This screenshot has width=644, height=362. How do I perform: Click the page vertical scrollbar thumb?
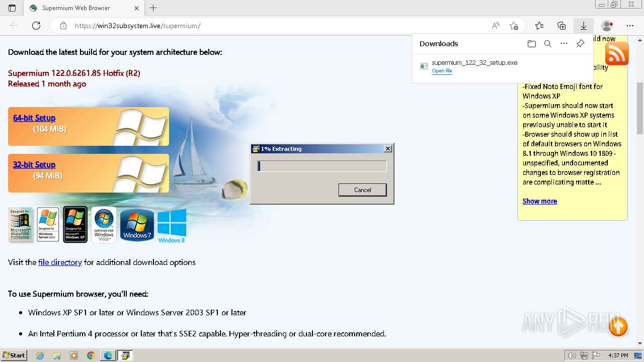click(x=639, y=108)
